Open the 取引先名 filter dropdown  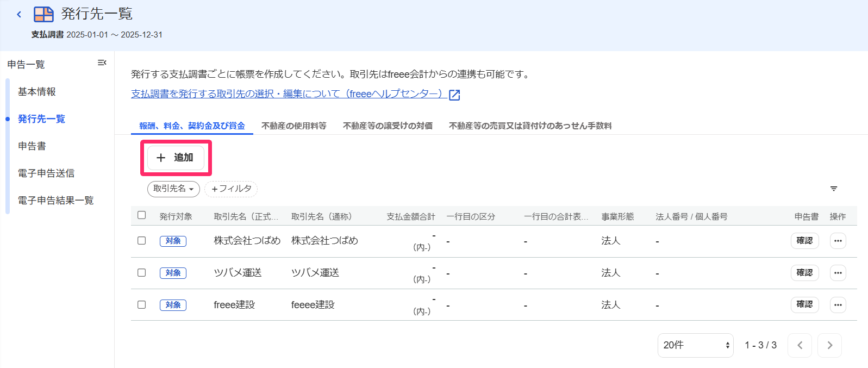pos(173,189)
